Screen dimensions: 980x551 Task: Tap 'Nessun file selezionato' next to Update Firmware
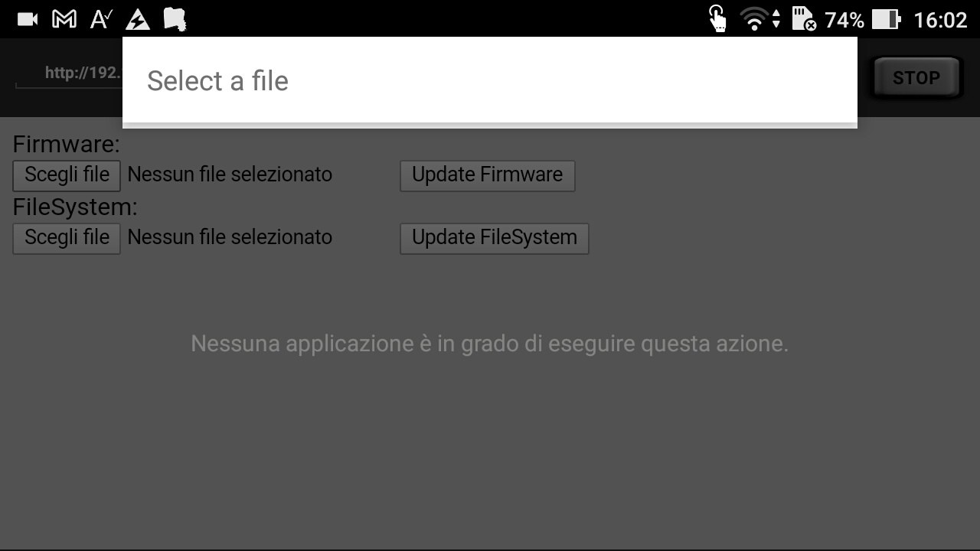[x=230, y=174]
